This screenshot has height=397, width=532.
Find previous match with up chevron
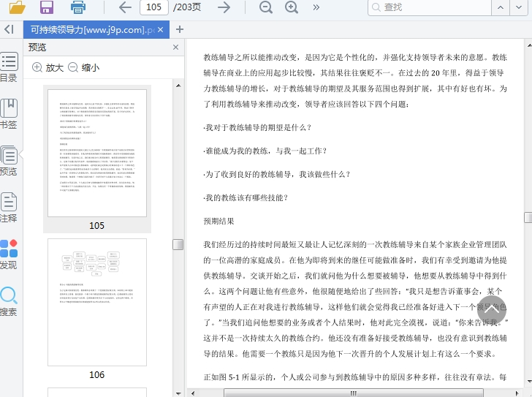(x=501, y=7)
